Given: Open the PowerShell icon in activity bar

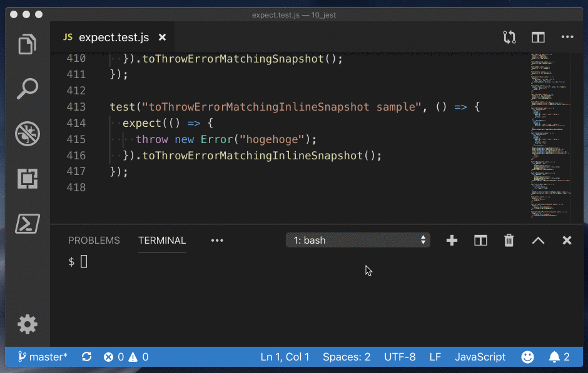Looking at the screenshot, I should click(x=28, y=224).
